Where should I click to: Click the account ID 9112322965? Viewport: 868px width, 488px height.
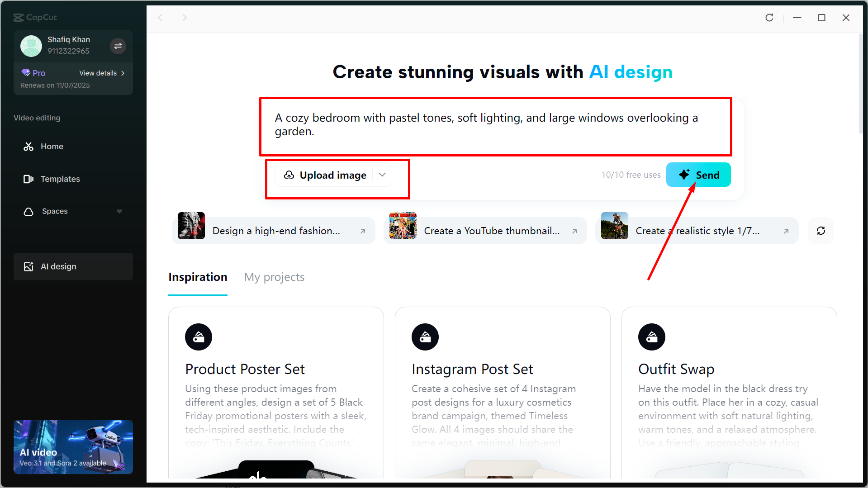(68, 51)
